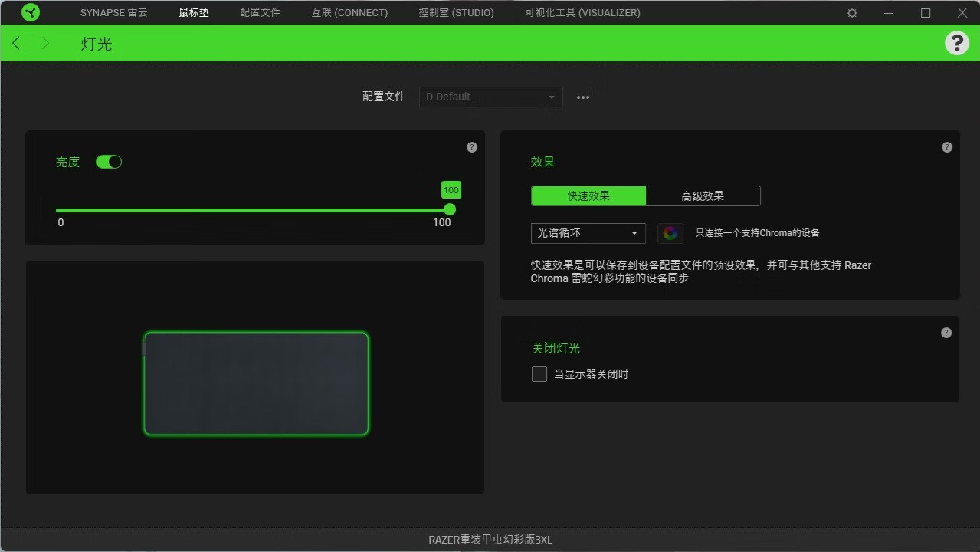The height and width of the screenshot is (552, 980).
Task: Open the D-Default profile dropdown
Action: 490,97
